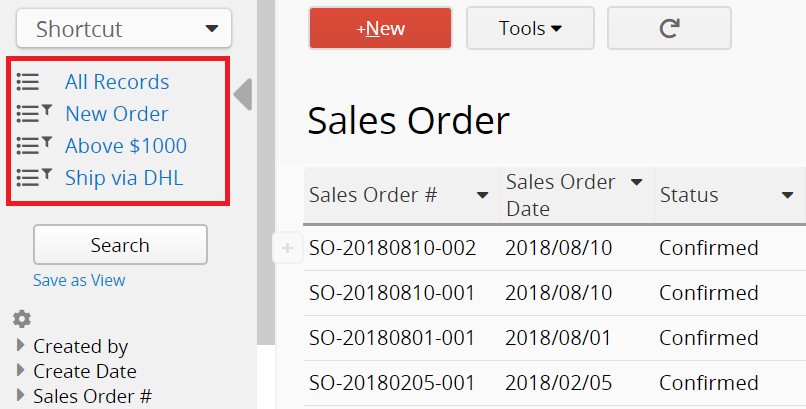806x409 pixels.
Task: Click the filter list icon beside Ship via DHL
Action: coord(34,177)
